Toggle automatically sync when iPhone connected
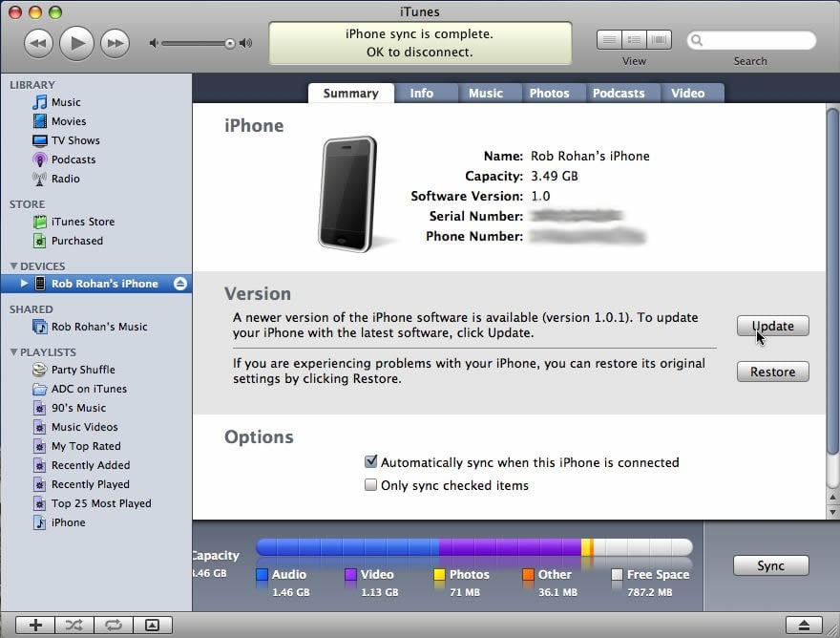The width and height of the screenshot is (840, 638). pyautogui.click(x=370, y=461)
